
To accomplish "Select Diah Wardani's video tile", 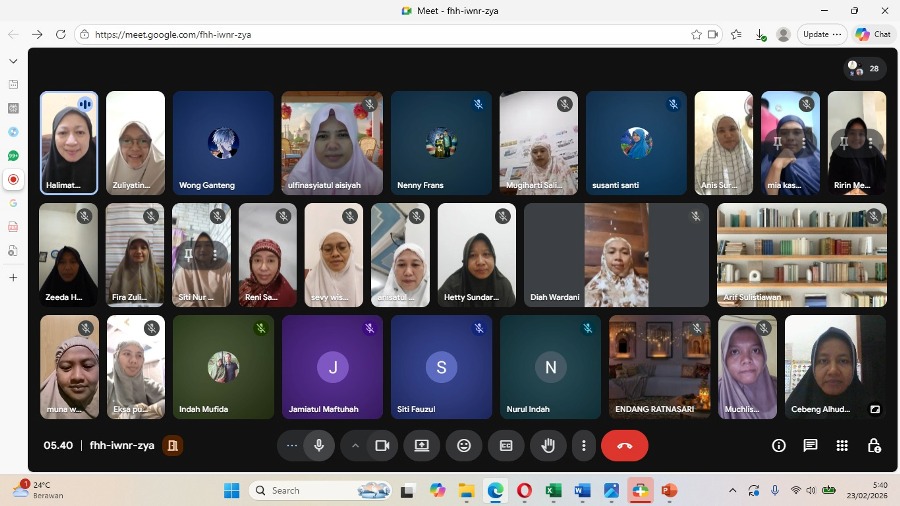I will [x=616, y=255].
